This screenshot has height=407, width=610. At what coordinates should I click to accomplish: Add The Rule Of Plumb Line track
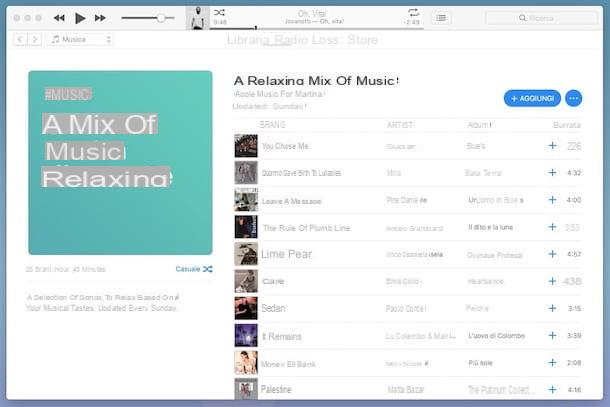pyautogui.click(x=552, y=227)
